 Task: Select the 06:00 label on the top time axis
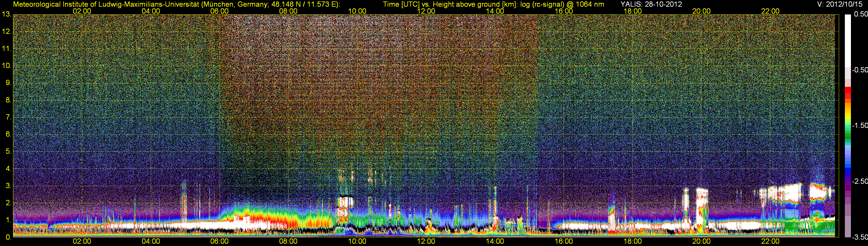219,11
